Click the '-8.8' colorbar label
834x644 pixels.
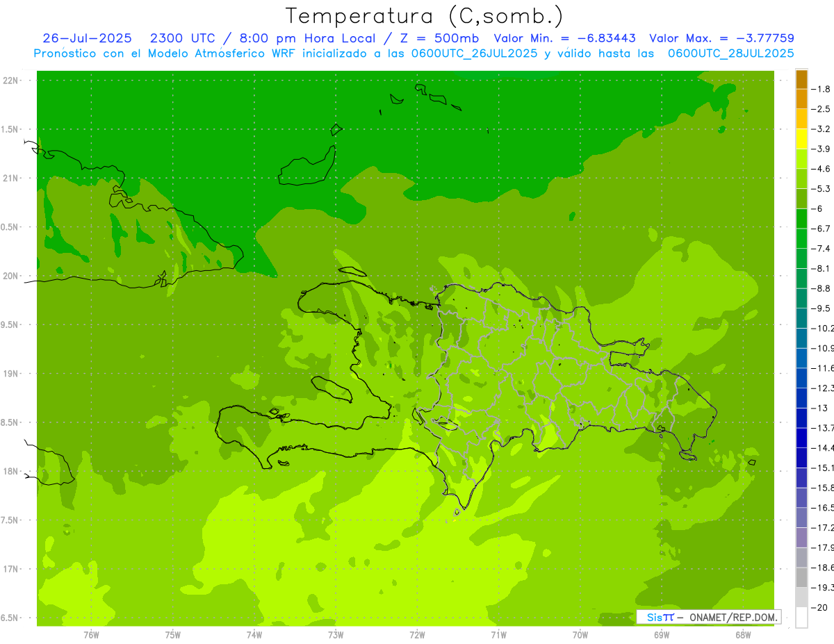pyautogui.click(x=822, y=288)
